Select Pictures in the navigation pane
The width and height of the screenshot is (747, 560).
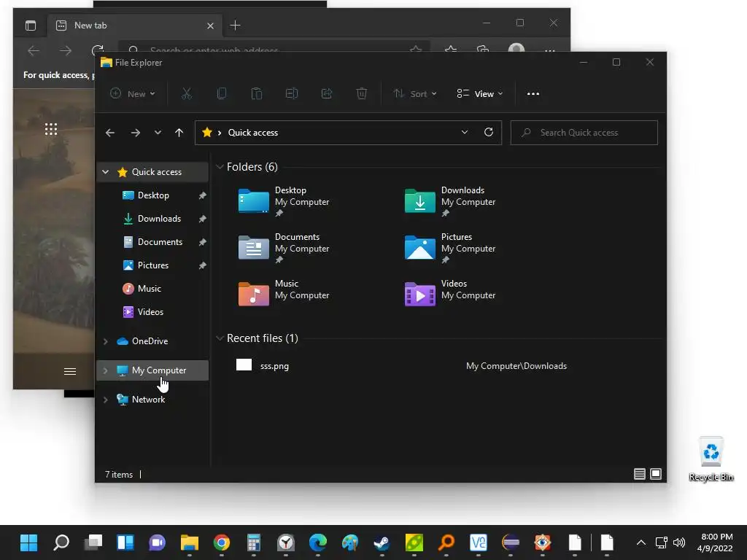[152, 265]
